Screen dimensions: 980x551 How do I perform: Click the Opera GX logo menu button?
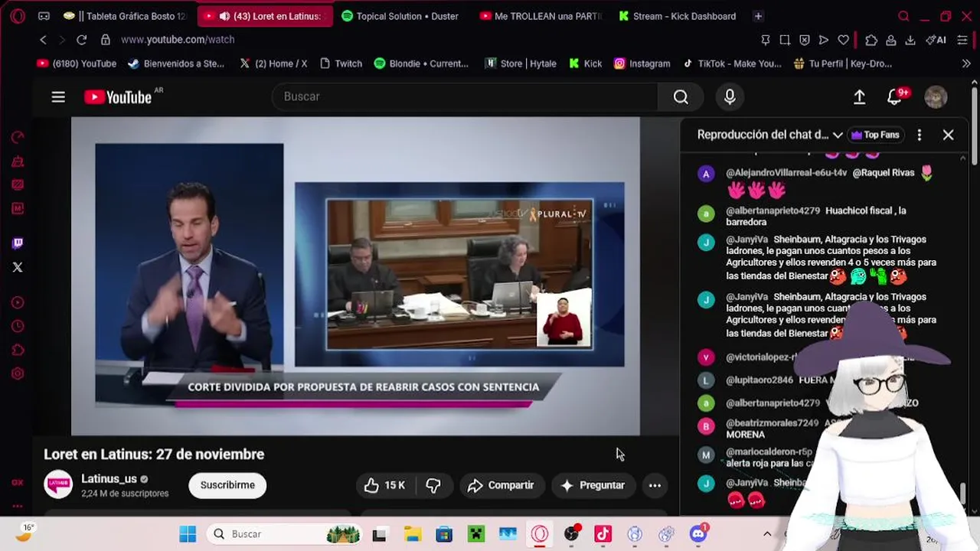(18, 16)
